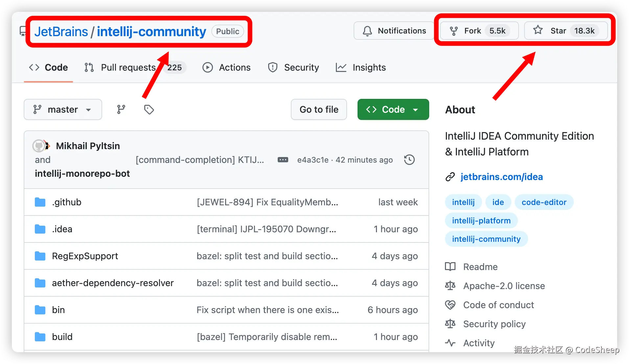View branches via the branch icon
Viewport: 629px width, 364px height.
(x=121, y=109)
